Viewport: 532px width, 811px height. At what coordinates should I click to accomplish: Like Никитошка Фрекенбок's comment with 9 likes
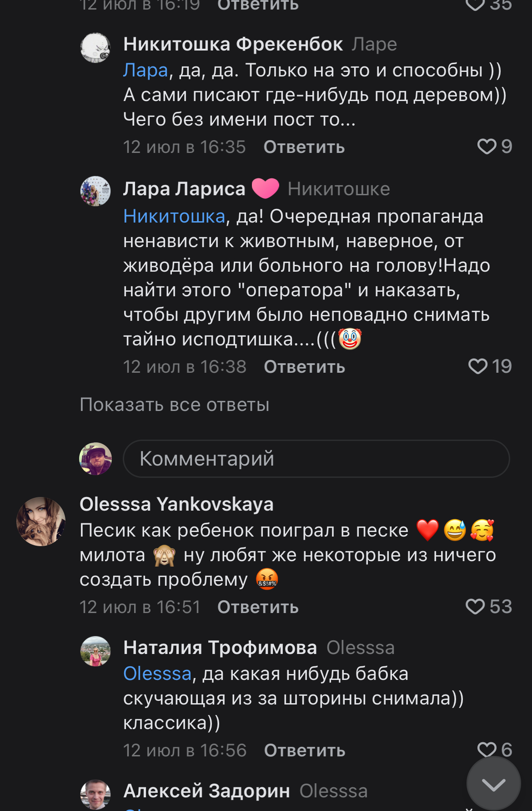[487, 147]
